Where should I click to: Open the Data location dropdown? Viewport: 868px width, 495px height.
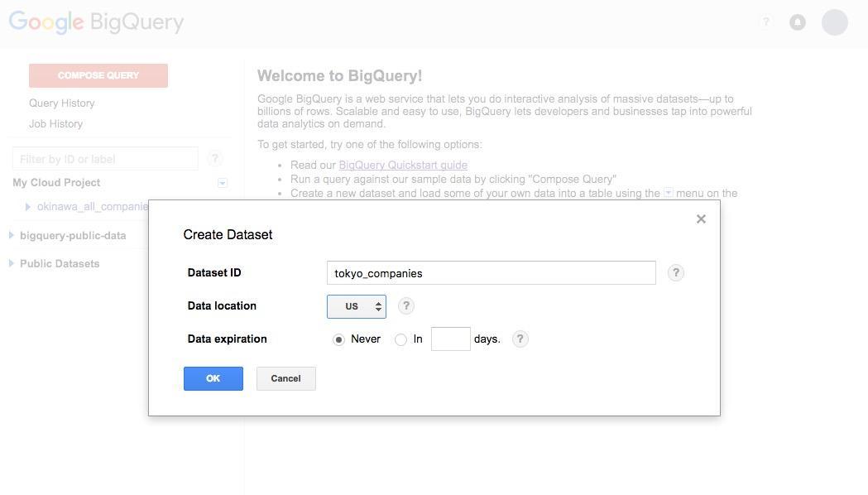coord(357,307)
